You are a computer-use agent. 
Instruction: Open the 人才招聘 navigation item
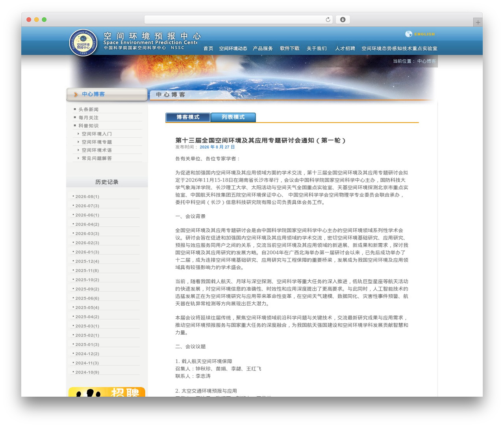(x=345, y=48)
